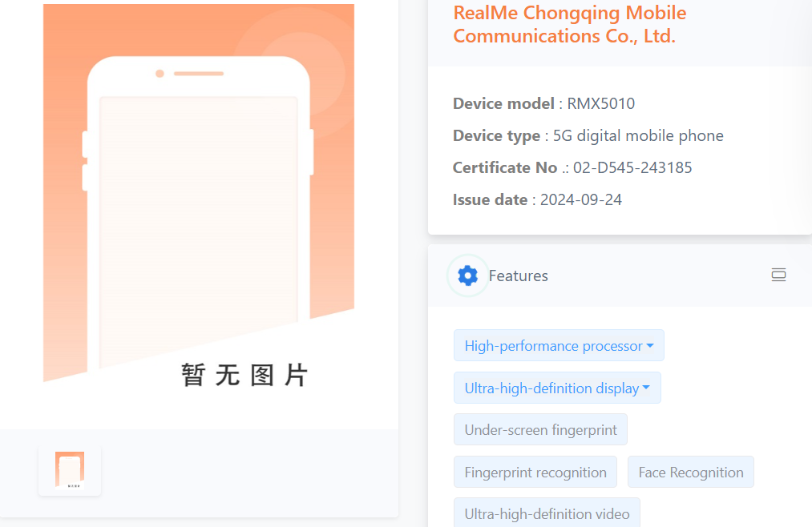This screenshot has width=812, height=527.
Task: Click the Features section title text
Action: (518, 276)
